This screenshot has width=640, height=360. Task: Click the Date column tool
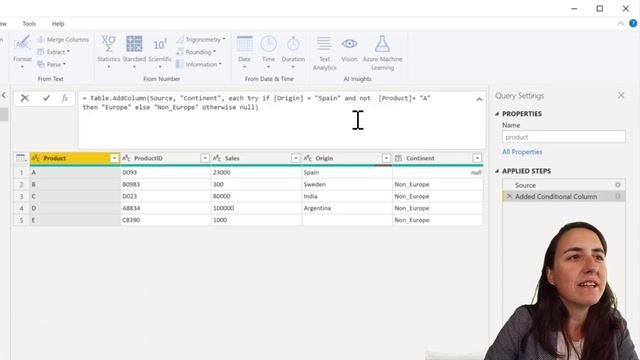click(244, 52)
